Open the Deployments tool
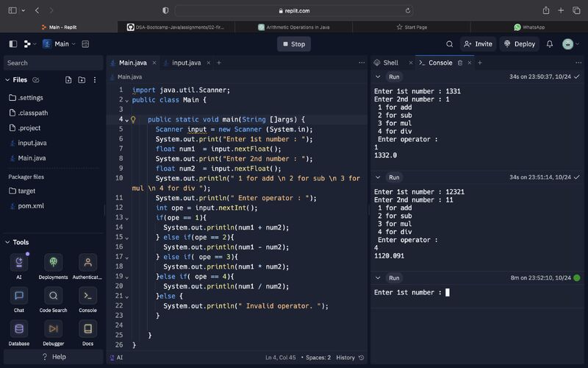The image size is (588, 368). point(53,263)
